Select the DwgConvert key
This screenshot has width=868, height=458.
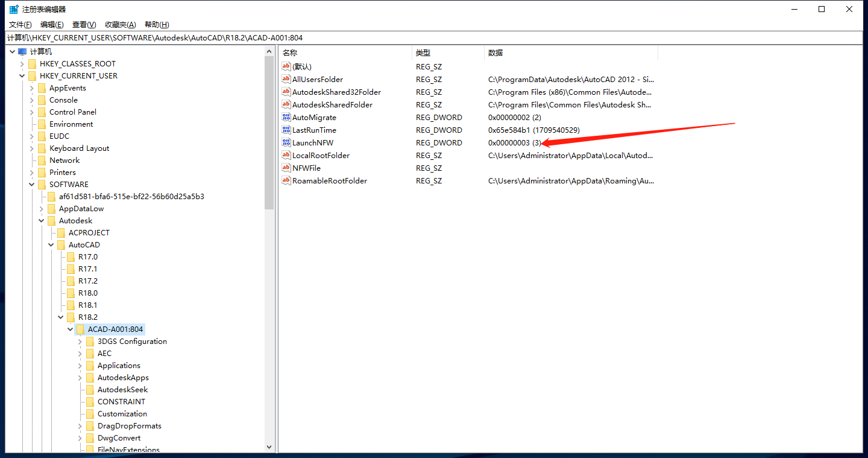119,438
